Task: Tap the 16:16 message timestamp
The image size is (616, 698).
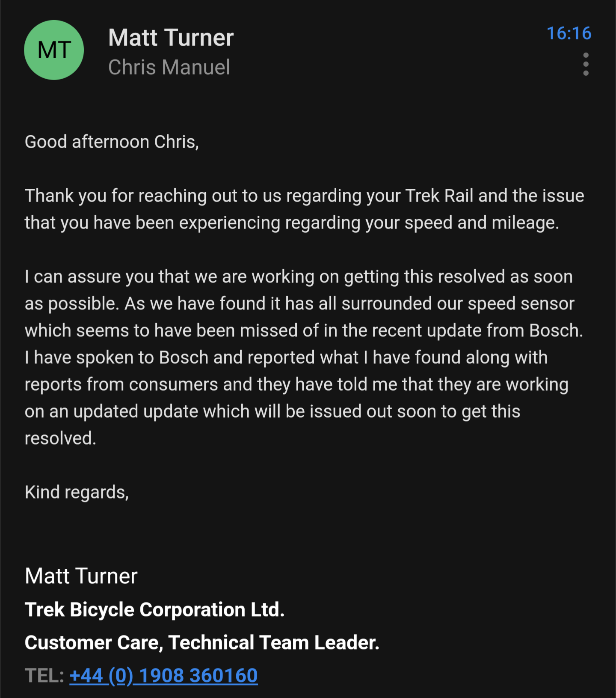Action: coord(569,33)
